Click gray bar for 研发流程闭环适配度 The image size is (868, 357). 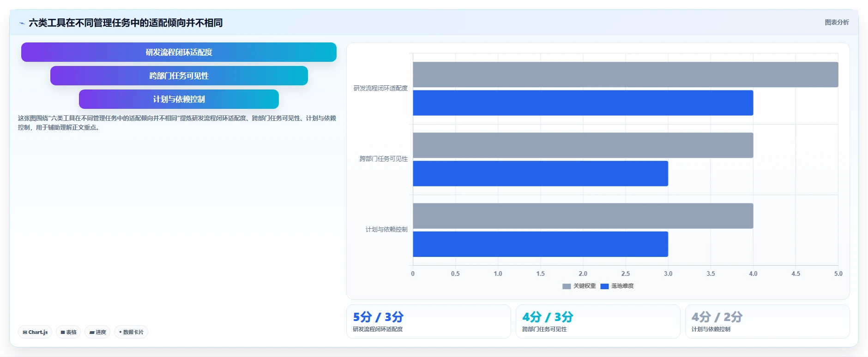click(x=625, y=74)
